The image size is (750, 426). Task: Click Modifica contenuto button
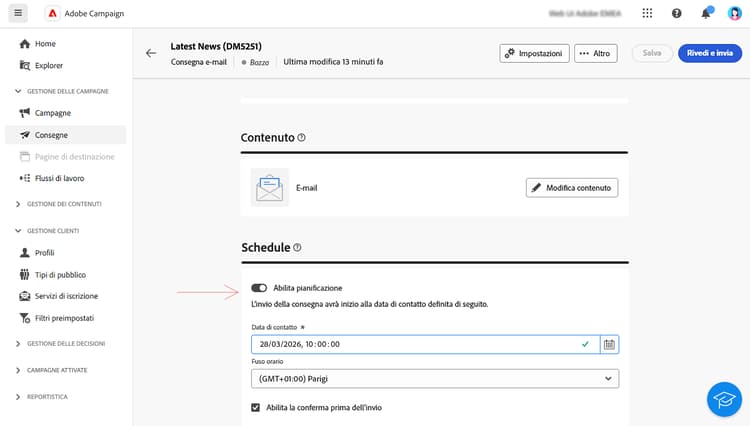point(572,187)
